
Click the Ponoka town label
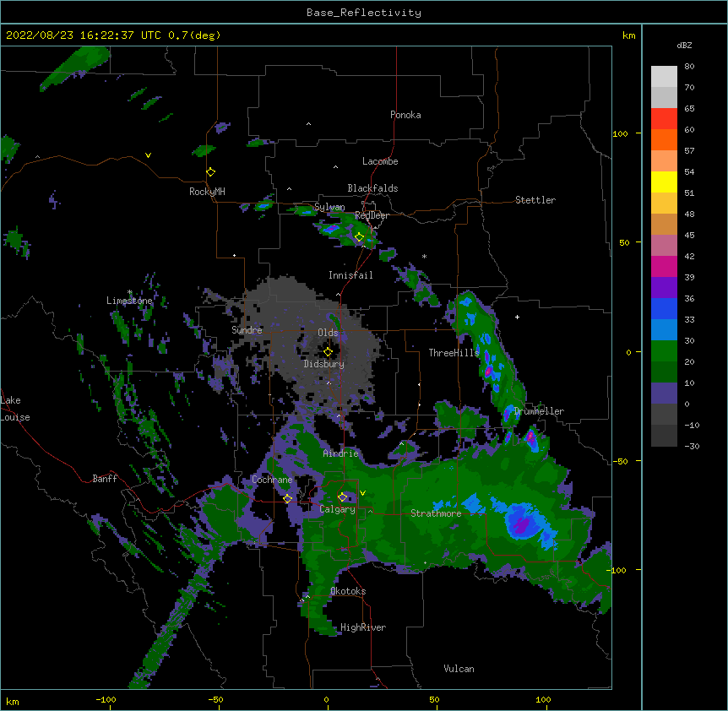(405, 115)
